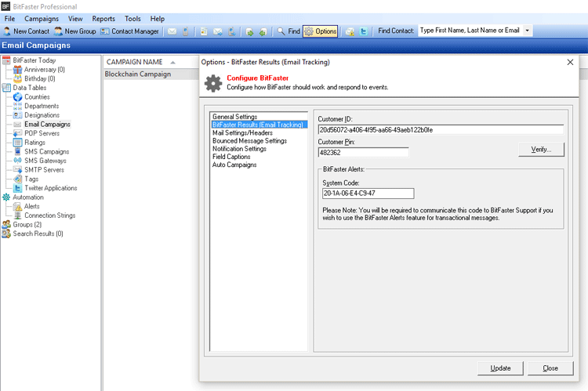Click the Options gear toolbar button

pos(320,31)
